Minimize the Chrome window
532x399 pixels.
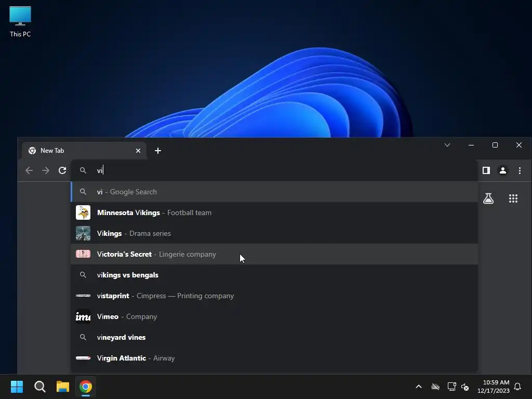point(471,145)
